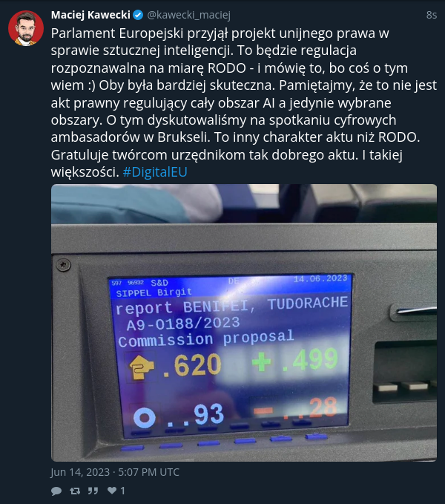Click the blue verified badge

click(x=138, y=15)
